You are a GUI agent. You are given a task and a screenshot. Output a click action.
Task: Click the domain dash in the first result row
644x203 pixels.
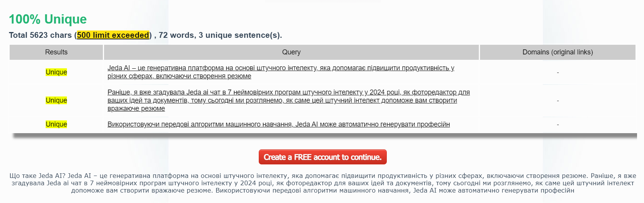(557, 73)
